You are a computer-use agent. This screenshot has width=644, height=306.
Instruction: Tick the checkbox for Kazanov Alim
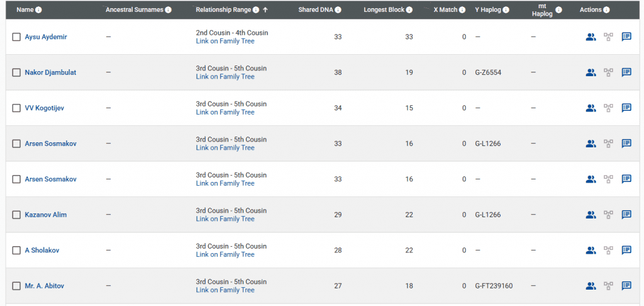tap(16, 215)
